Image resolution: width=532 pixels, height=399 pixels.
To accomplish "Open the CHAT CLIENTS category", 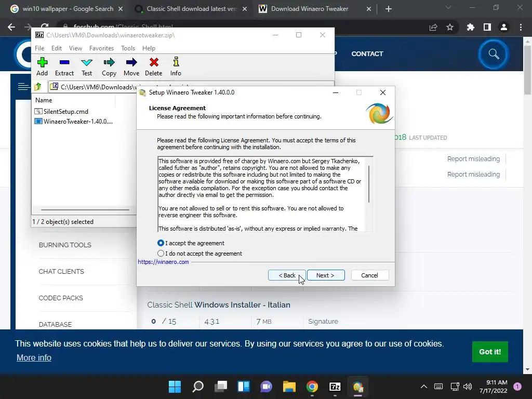I will pyautogui.click(x=61, y=271).
